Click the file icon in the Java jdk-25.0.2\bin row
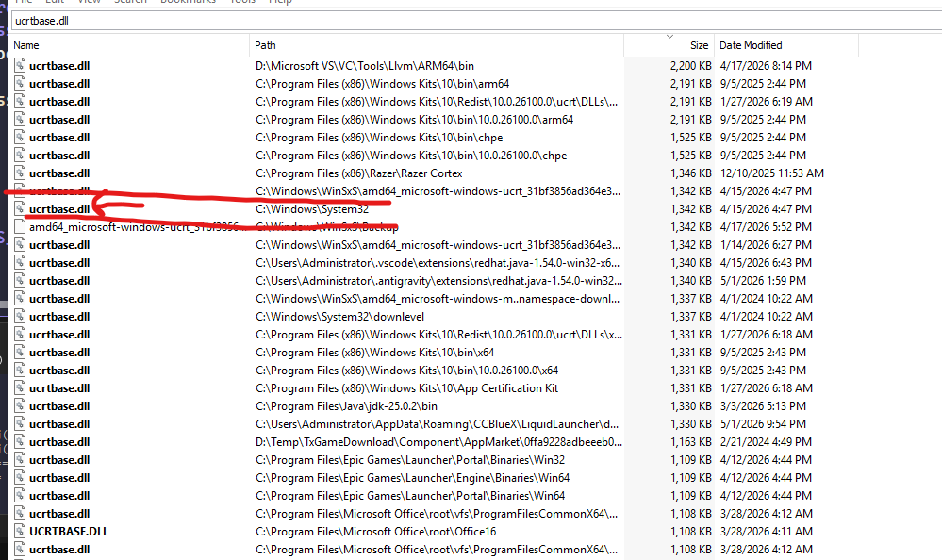The width and height of the screenshot is (942, 560). tap(20, 406)
